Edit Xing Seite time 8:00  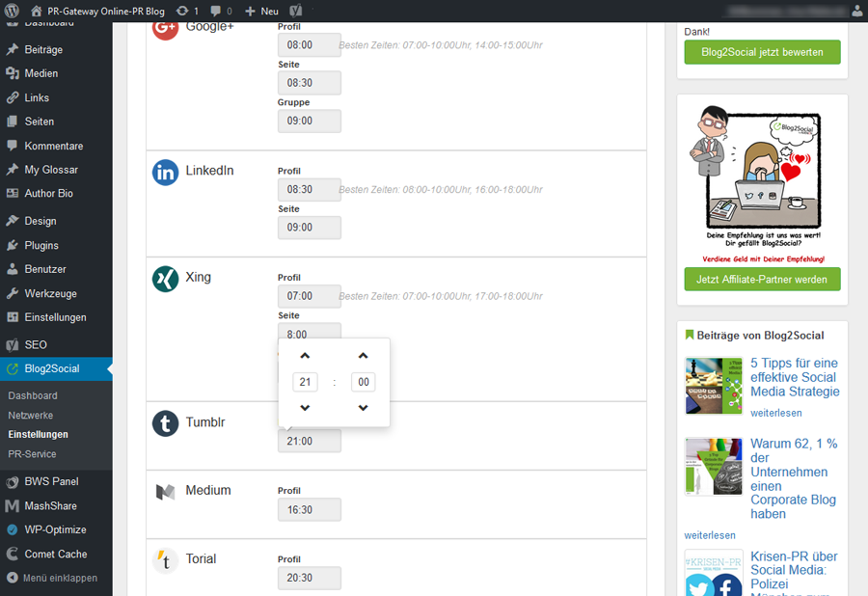[x=310, y=332]
